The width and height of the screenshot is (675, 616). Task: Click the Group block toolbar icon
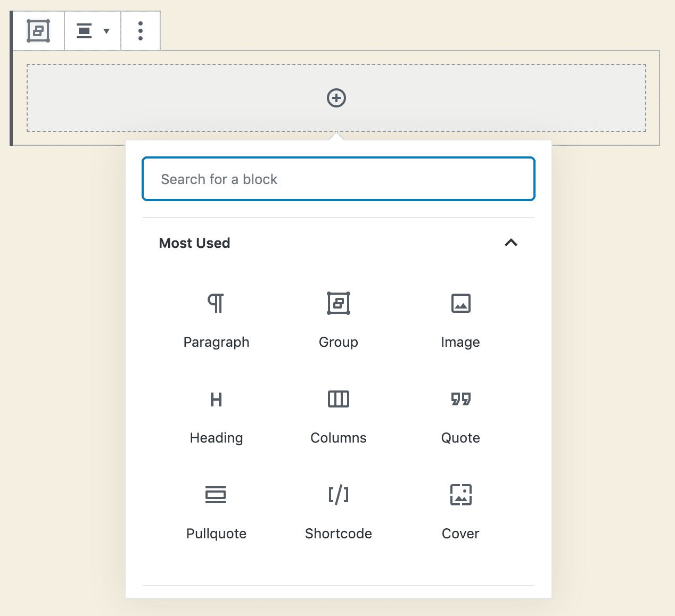tap(38, 30)
